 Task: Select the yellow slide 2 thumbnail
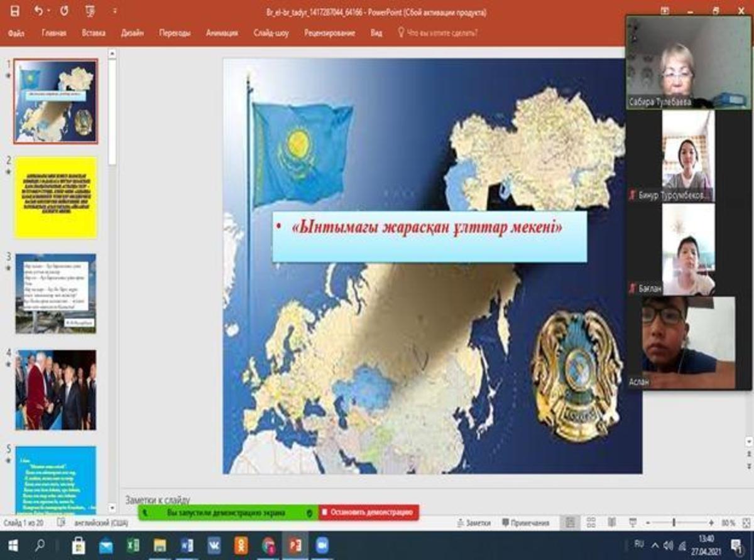[x=56, y=197]
